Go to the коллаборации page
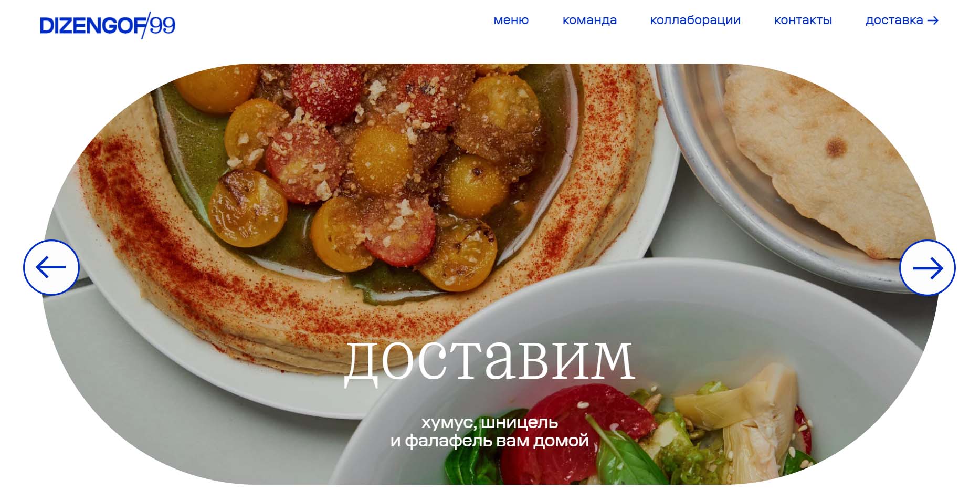This screenshot has height=490, width=980. [695, 20]
